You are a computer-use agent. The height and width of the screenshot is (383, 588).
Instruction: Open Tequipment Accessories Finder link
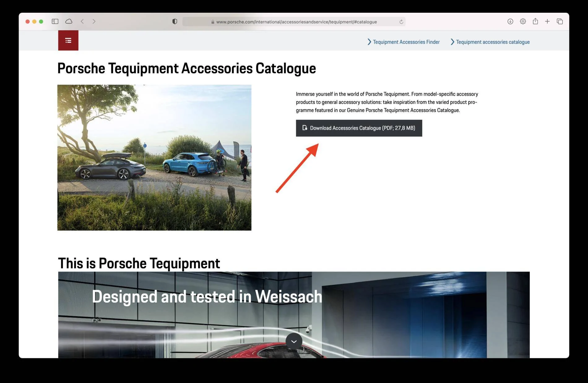click(403, 42)
